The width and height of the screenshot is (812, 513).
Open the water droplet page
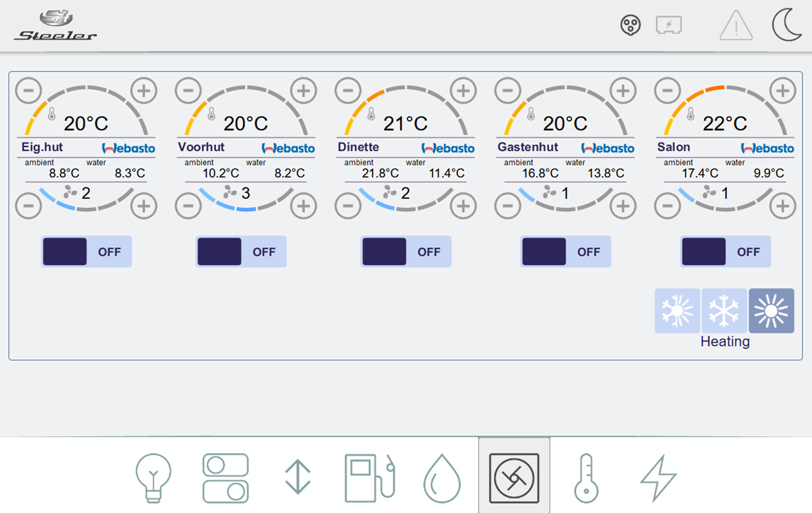[x=442, y=479]
